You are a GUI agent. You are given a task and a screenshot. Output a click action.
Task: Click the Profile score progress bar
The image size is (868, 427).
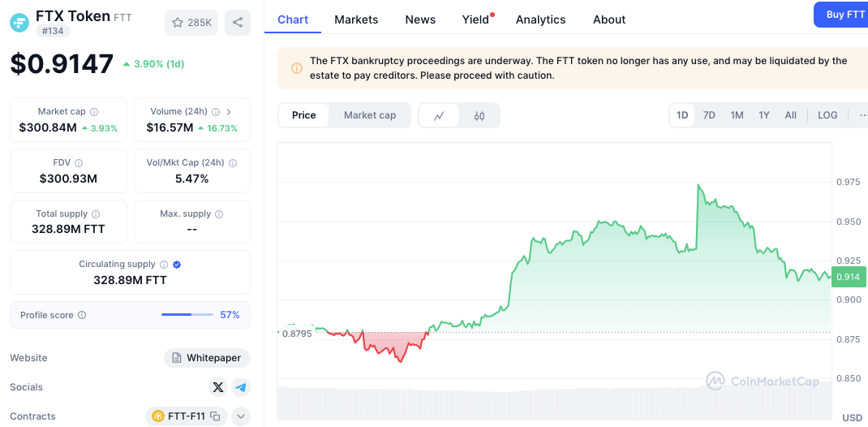point(187,315)
